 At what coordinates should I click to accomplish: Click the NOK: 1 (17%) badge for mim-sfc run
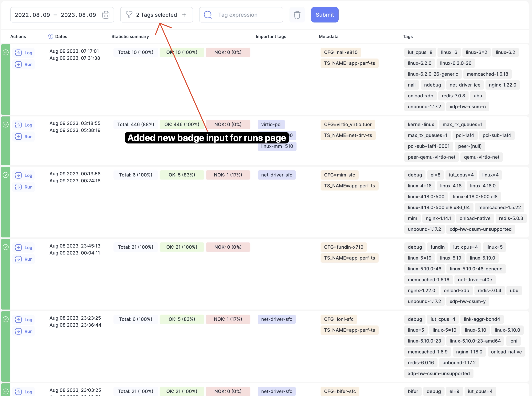pos(228,175)
